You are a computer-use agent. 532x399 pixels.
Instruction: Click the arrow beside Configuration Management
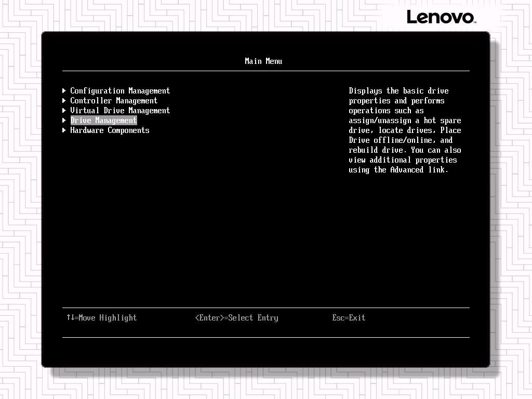64,91
